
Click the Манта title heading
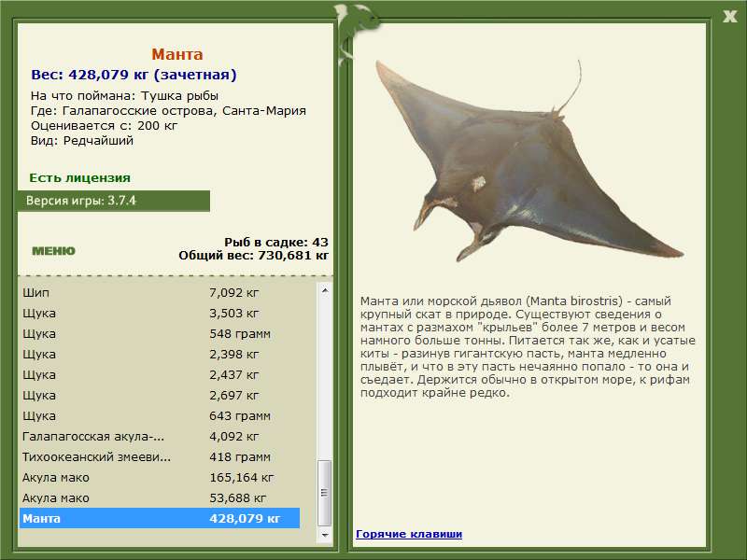177,54
